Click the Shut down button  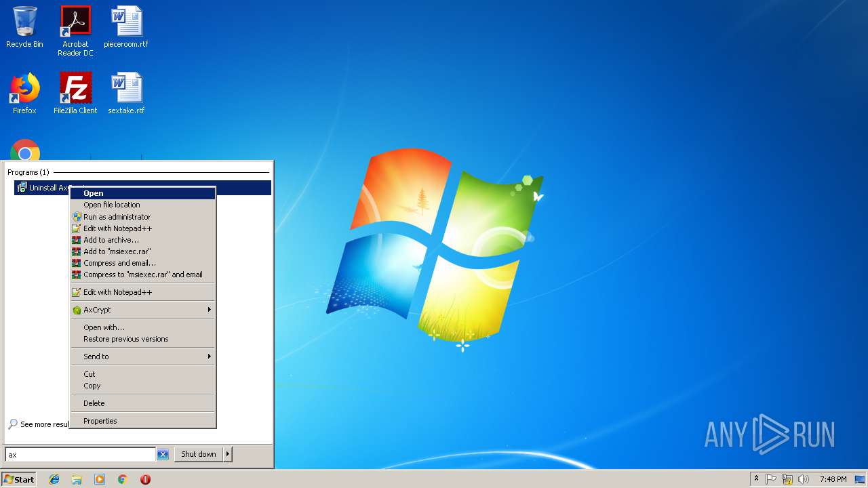click(199, 454)
